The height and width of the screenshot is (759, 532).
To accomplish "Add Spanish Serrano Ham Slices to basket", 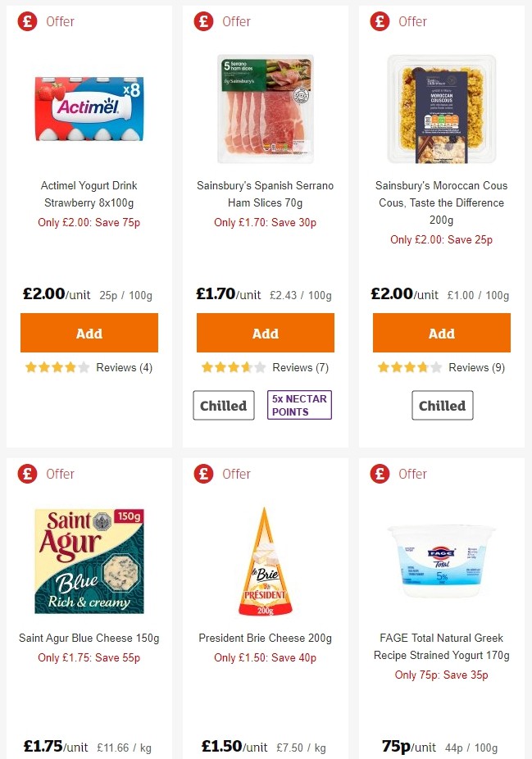I will point(265,333).
